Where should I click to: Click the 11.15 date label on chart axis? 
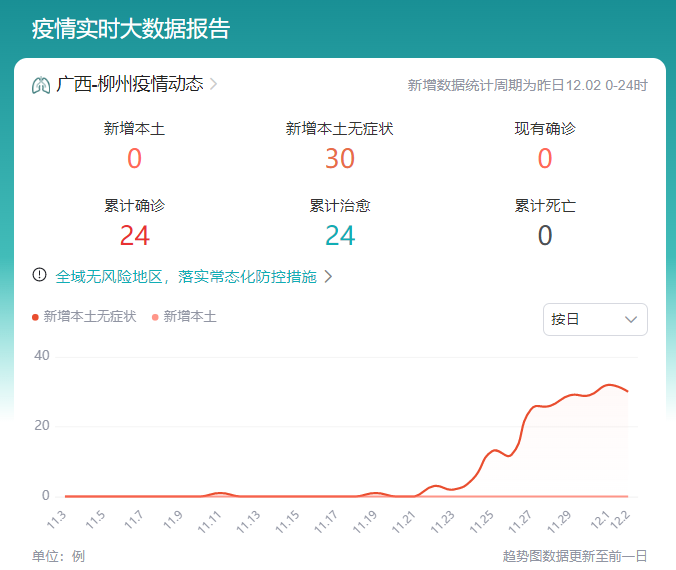click(x=287, y=522)
